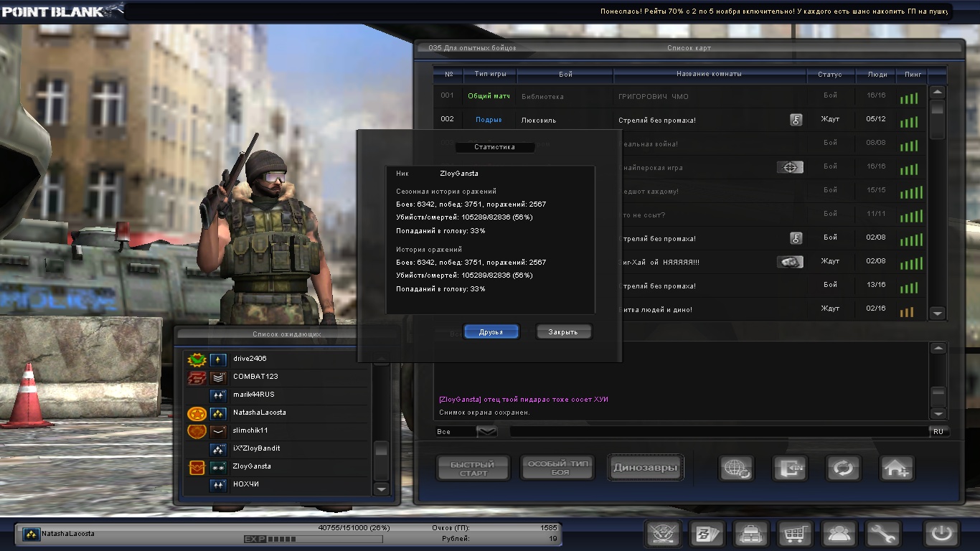Open the inventory backpack icon
Image resolution: width=980 pixels, height=551 pixels.
(751, 534)
